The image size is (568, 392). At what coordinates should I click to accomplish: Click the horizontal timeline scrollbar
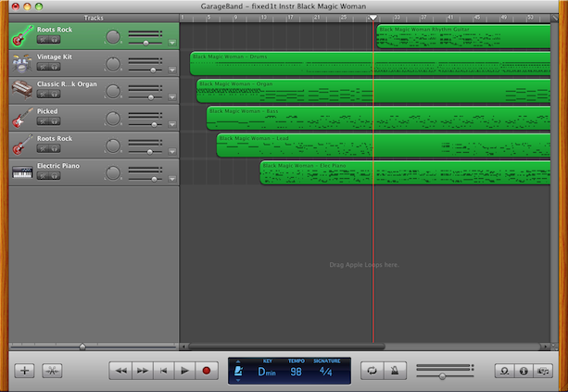[286, 347]
